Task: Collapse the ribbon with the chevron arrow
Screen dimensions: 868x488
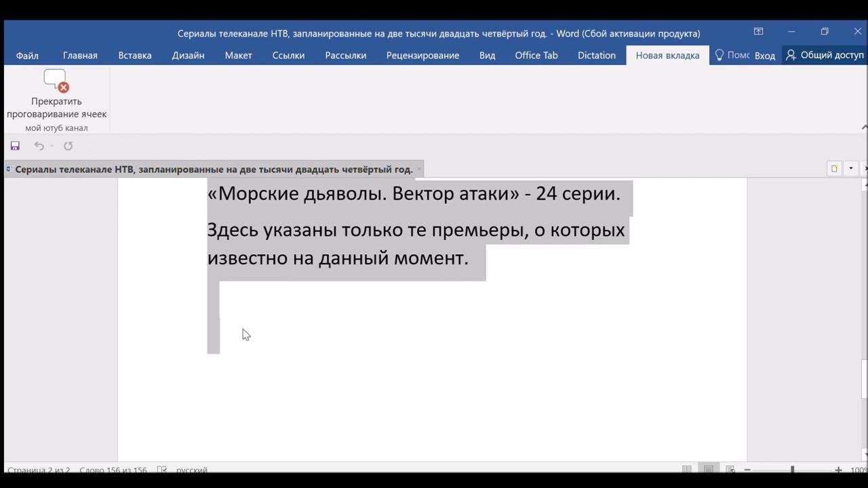Action: coord(864,127)
